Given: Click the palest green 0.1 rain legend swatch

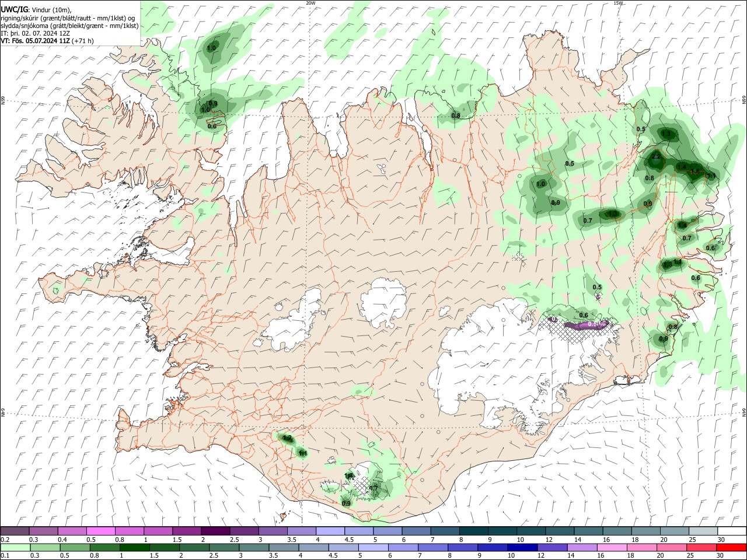Looking at the screenshot, I should click(x=15, y=548).
